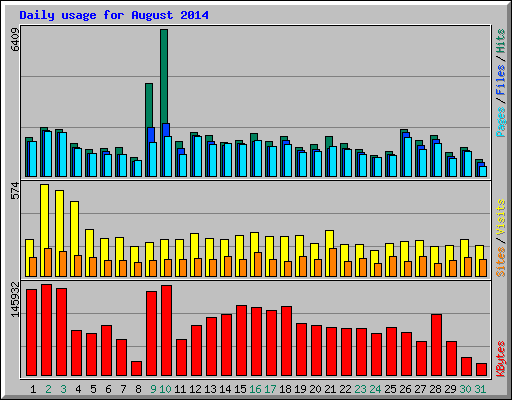512x400 pixels.
Task: Click the KBytes legend label
Action: tap(501, 359)
